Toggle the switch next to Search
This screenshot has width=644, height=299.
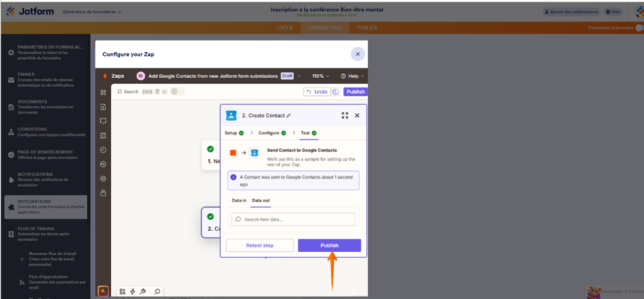click(x=177, y=91)
